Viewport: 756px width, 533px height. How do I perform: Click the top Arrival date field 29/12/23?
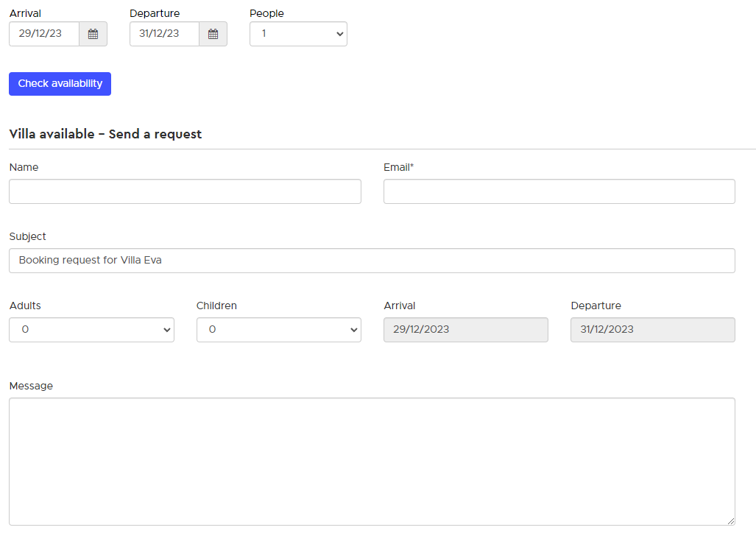(x=44, y=34)
